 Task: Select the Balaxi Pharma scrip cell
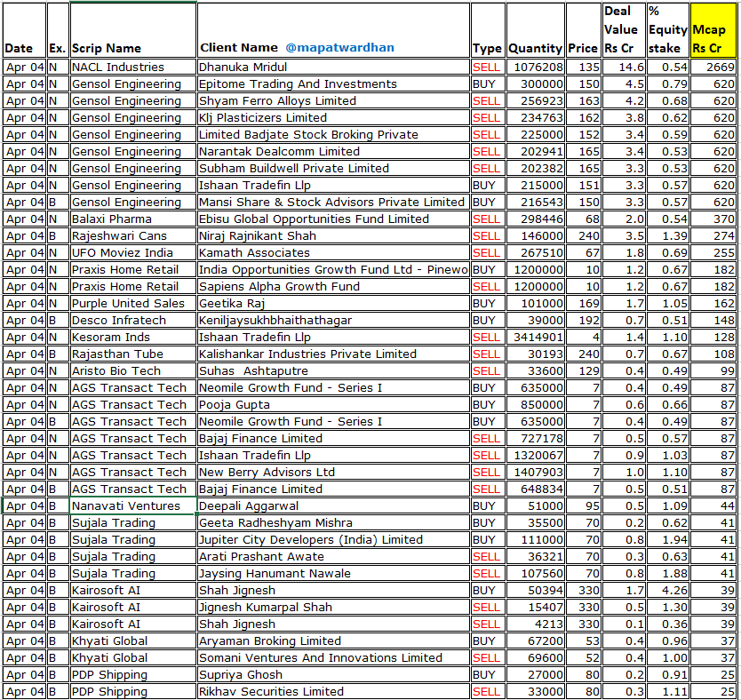pyautogui.click(x=132, y=219)
